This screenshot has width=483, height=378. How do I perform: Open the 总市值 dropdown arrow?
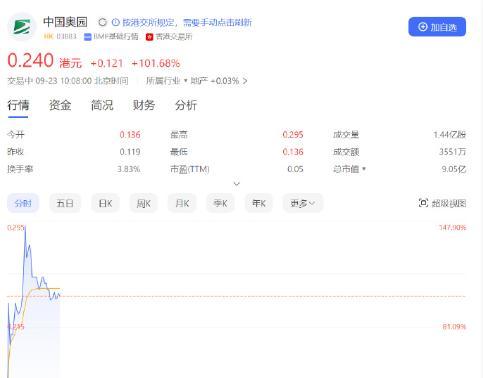point(364,169)
